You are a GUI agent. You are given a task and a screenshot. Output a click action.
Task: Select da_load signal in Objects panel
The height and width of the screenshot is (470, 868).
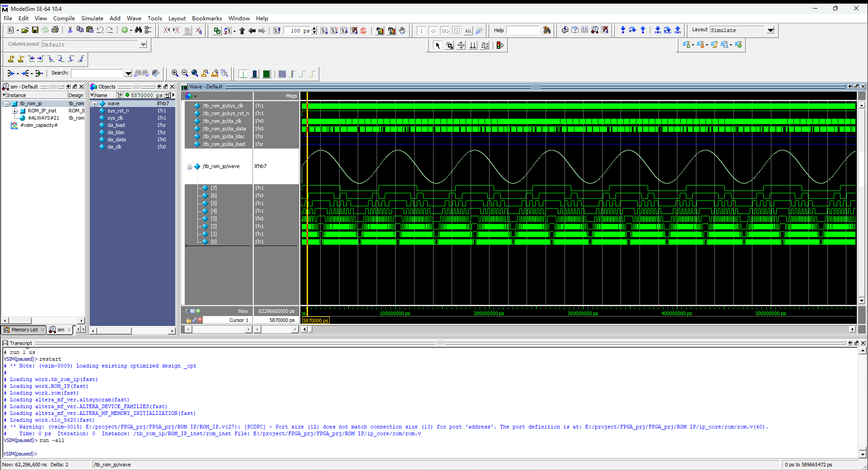[116, 125]
